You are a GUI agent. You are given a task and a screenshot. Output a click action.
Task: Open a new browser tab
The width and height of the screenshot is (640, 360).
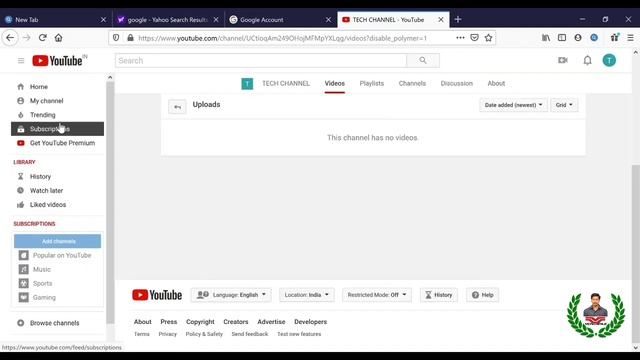coord(458,19)
